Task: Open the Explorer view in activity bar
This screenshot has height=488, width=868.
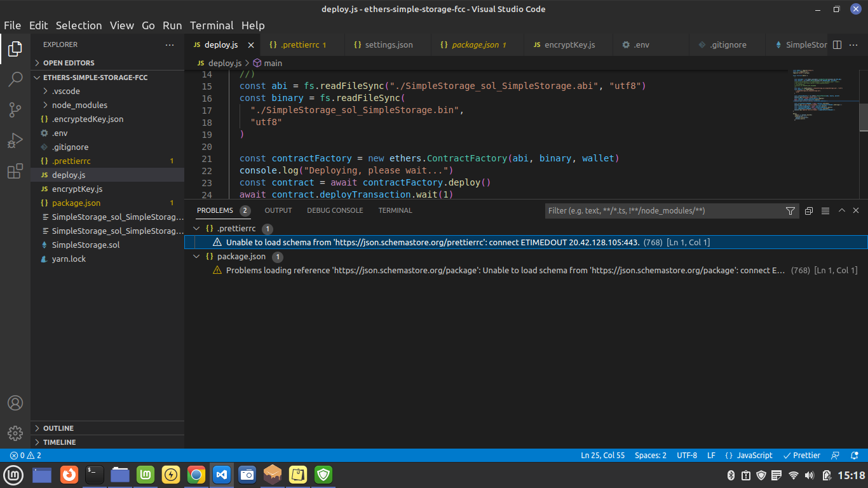Action: [15, 48]
